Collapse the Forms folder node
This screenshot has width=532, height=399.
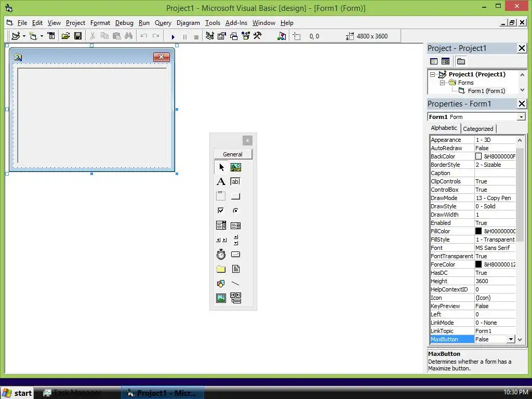click(x=442, y=83)
